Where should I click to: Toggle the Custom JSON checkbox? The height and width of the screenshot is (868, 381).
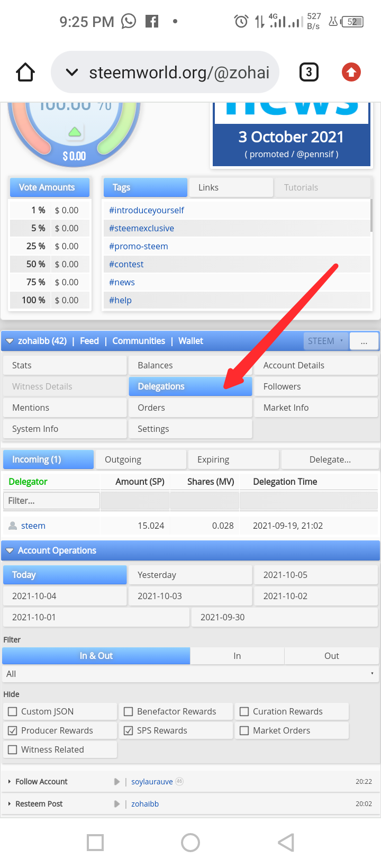click(x=13, y=711)
